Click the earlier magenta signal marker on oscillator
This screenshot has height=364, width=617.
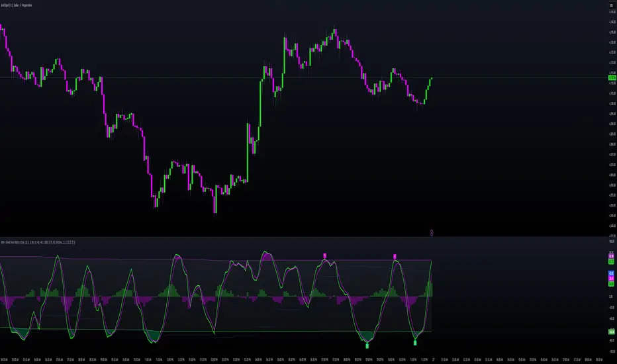click(x=325, y=255)
